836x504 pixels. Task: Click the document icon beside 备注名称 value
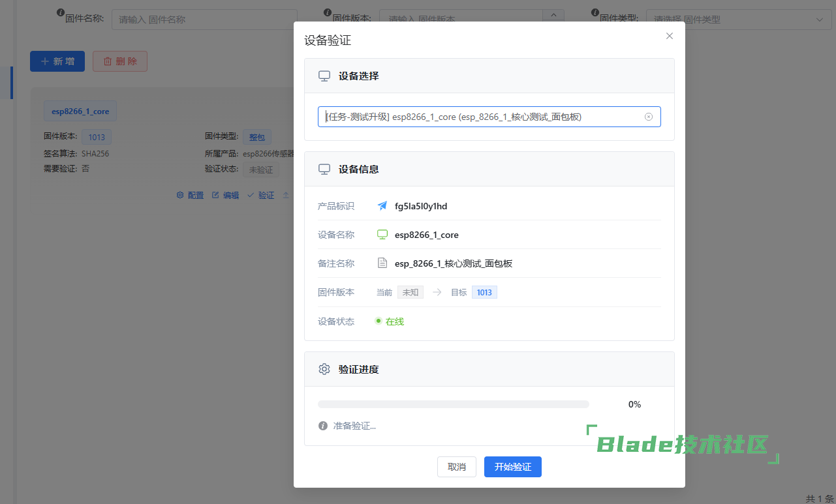coord(382,263)
